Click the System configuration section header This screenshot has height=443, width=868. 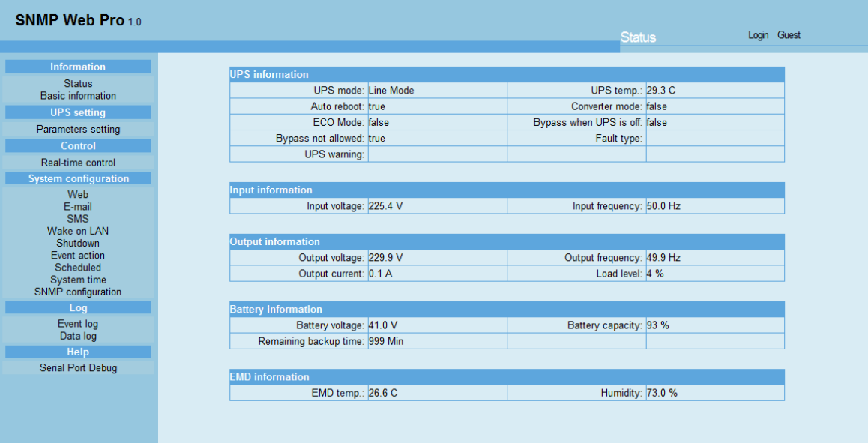[78, 179]
